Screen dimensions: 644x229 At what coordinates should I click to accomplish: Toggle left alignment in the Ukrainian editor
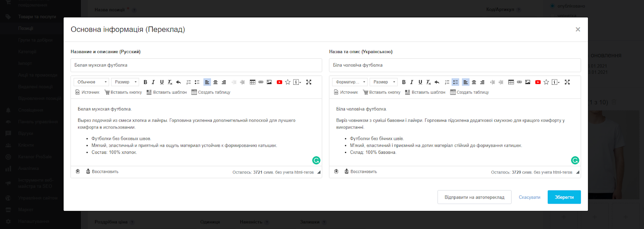[x=466, y=82]
